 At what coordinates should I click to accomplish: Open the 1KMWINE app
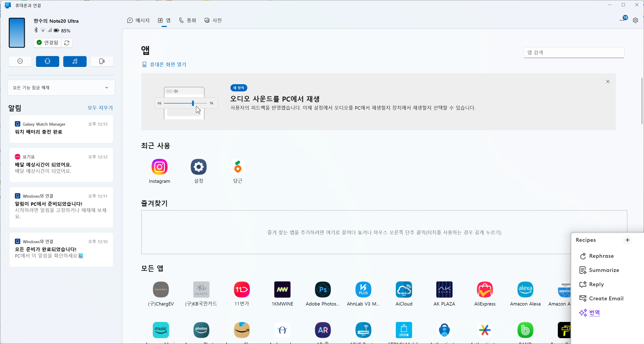pyautogui.click(x=282, y=294)
